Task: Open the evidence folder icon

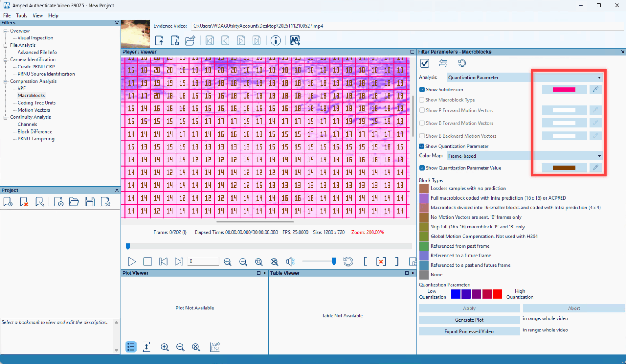Action: click(190, 40)
